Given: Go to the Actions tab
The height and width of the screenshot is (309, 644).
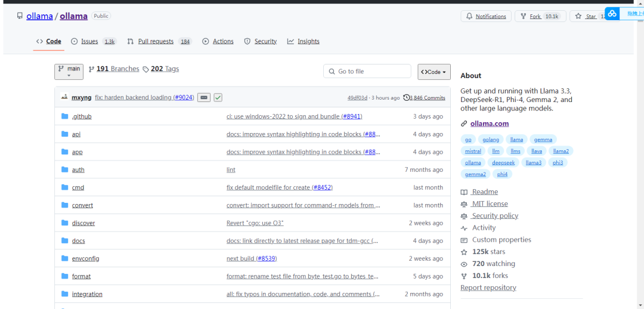Looking at the screenshot, I should pyautogui.click(x=218, y=41).
